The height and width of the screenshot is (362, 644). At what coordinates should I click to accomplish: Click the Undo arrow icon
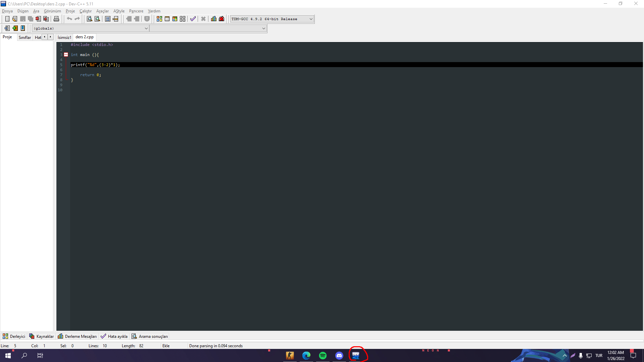69,19
